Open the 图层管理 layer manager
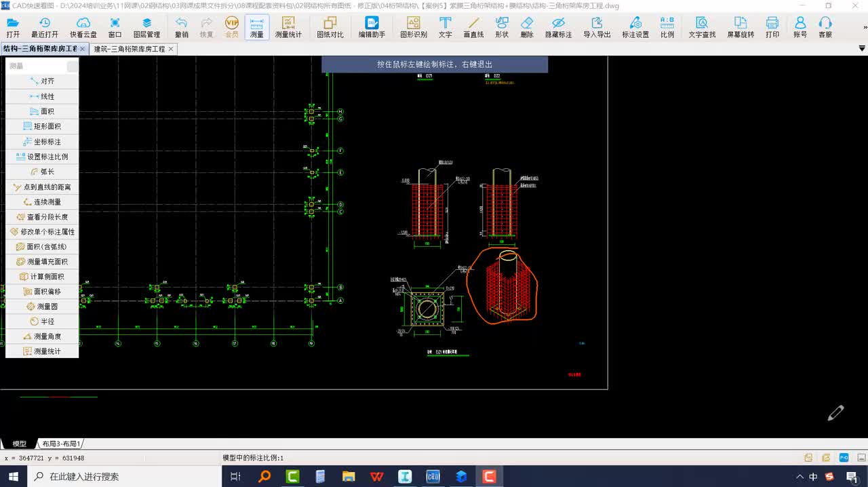Screen dimensions: 868x487 [146, 27]
